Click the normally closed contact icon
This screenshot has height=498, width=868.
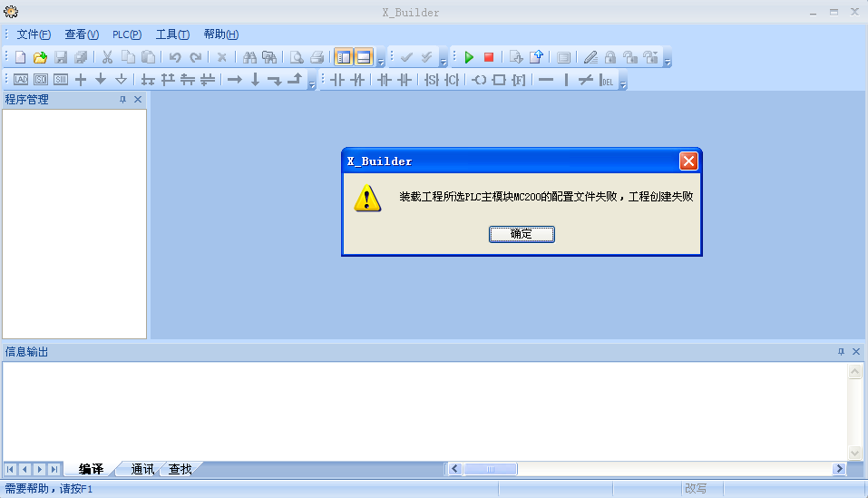tap(357, 80)
